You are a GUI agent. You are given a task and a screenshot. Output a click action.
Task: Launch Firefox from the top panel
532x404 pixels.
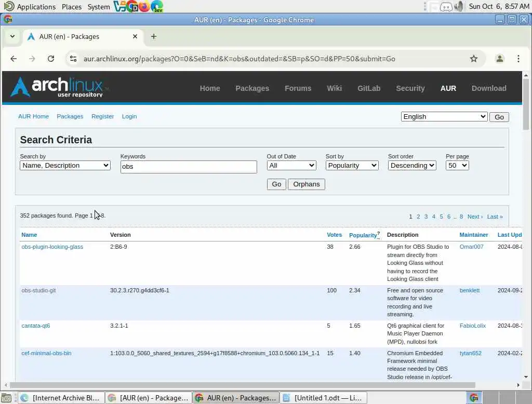click(x=144, y=6)
